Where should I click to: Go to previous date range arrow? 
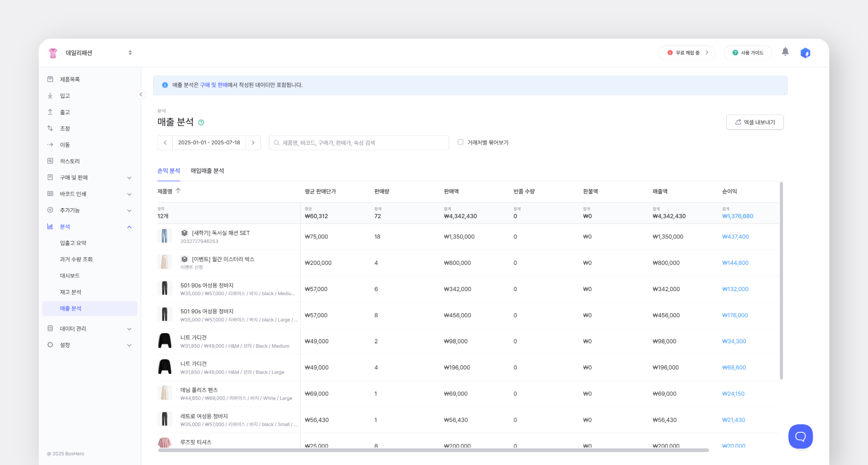[165, 143]
